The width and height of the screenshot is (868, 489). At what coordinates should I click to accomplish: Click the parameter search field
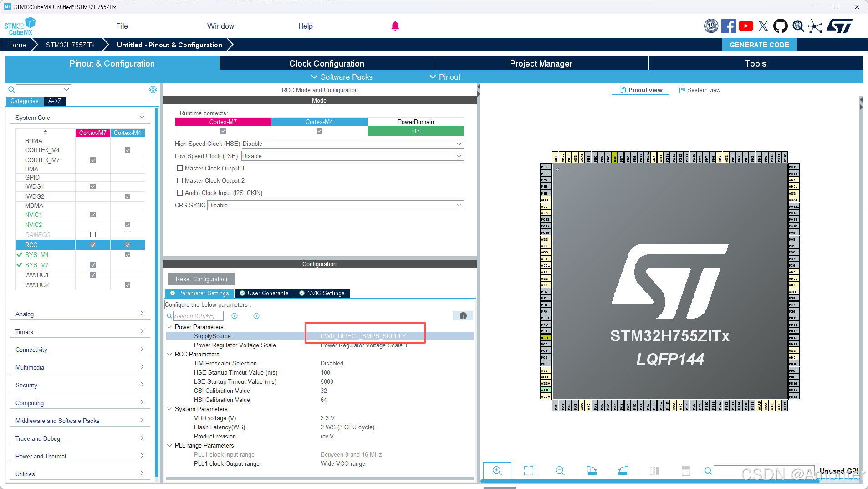(x=198, y=315)
